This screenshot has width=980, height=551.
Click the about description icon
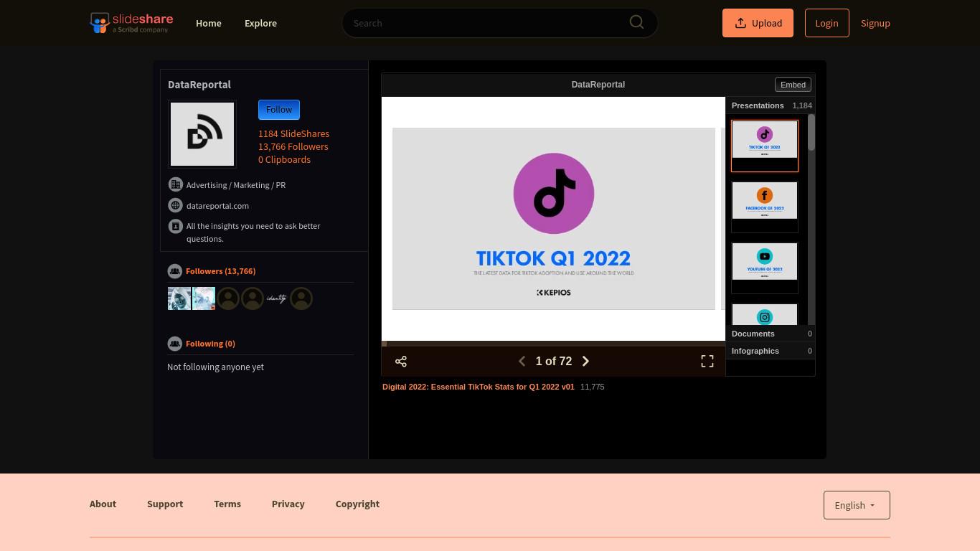coord(175,226)
